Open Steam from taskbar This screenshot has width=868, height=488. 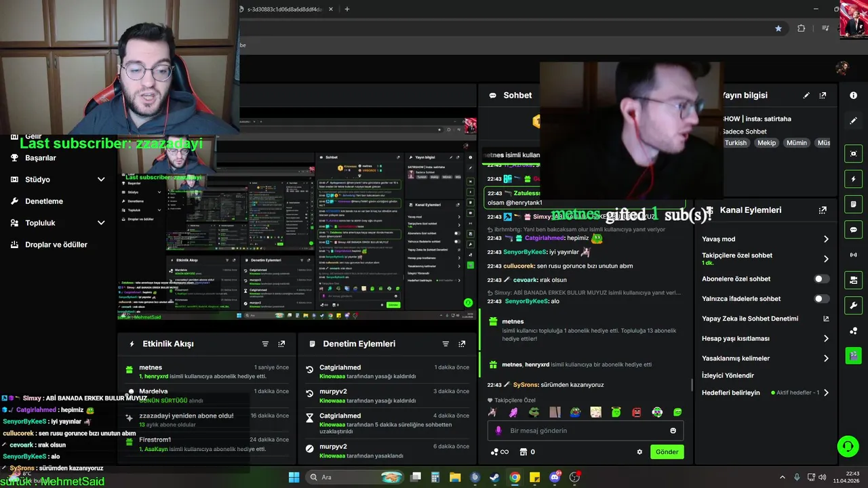pos(495,477)
